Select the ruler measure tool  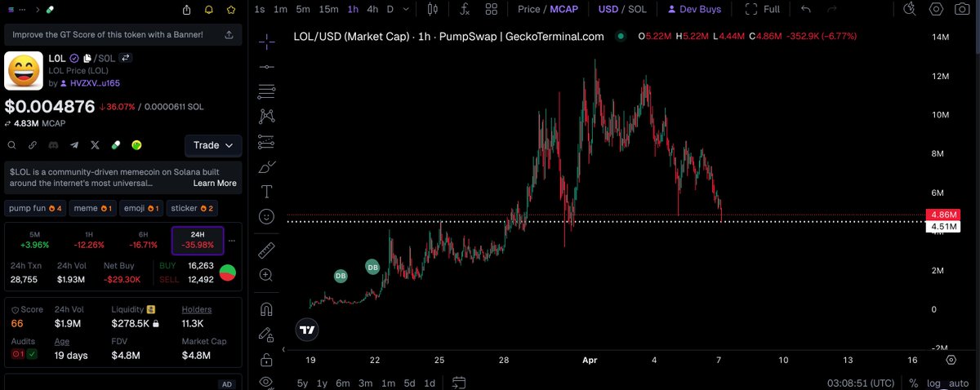tap(266, 249)
